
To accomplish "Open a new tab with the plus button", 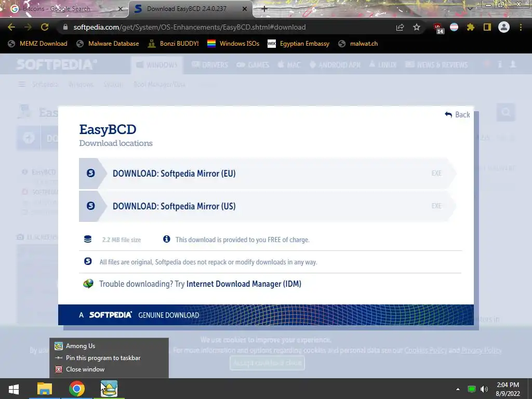I will tap(264, 9).
